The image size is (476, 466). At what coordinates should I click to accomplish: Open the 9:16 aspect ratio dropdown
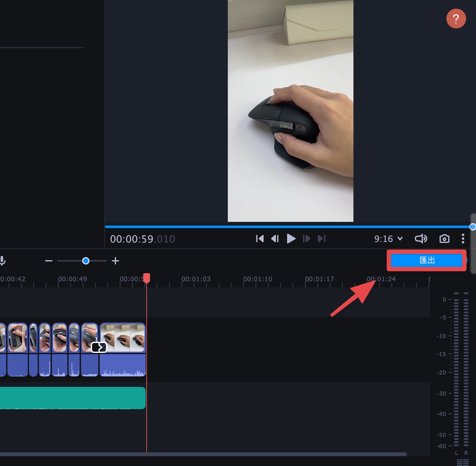(388, 239)
